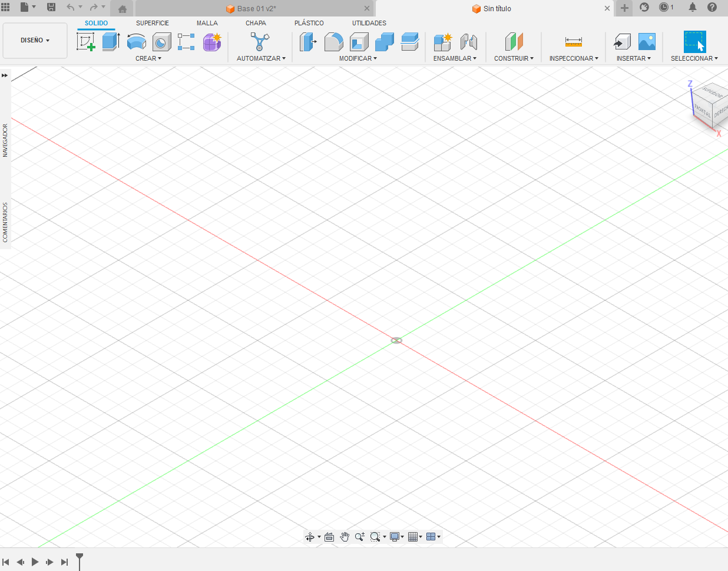Expand the ENSAMBLAR dropdown
Screen dimensions: 728x571
click(455, 58)
